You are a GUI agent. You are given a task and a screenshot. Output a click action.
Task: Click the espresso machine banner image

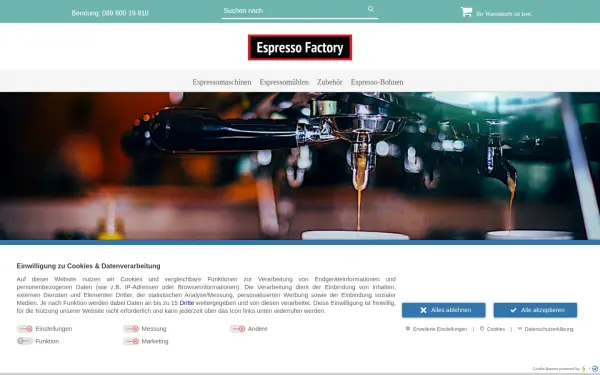tap(300, 166)
